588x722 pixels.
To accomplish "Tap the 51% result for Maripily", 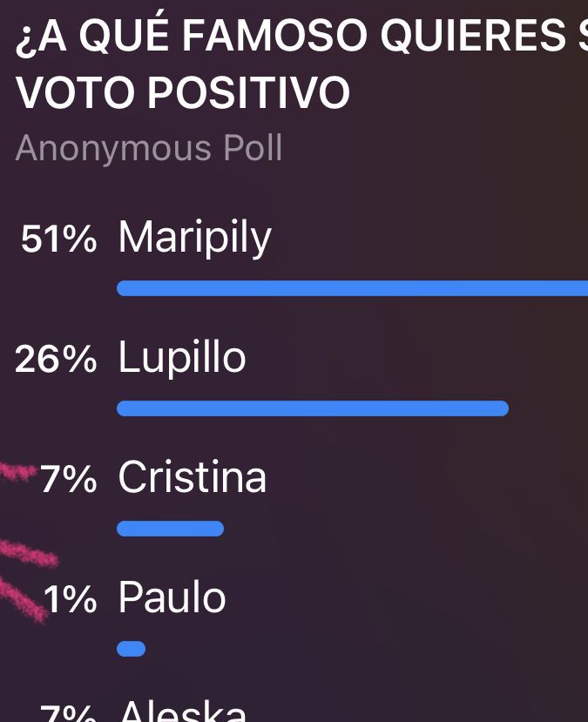I will (58, 240).
